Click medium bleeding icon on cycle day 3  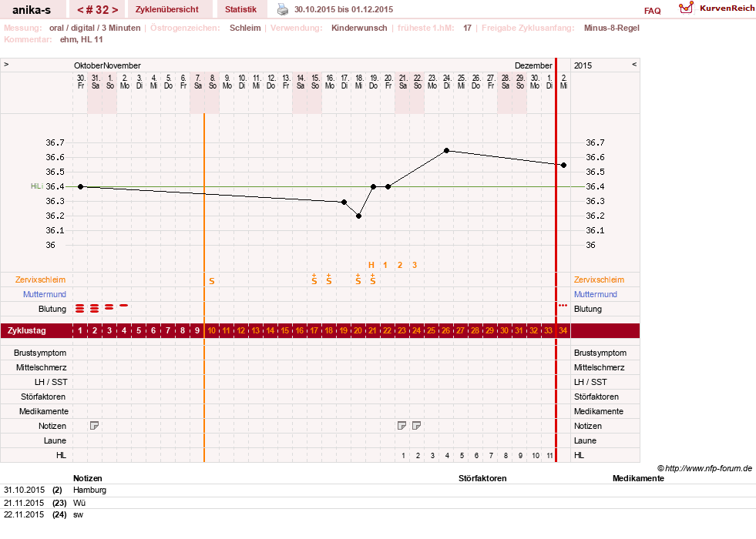pyautogui.click(x=109, y=306)
